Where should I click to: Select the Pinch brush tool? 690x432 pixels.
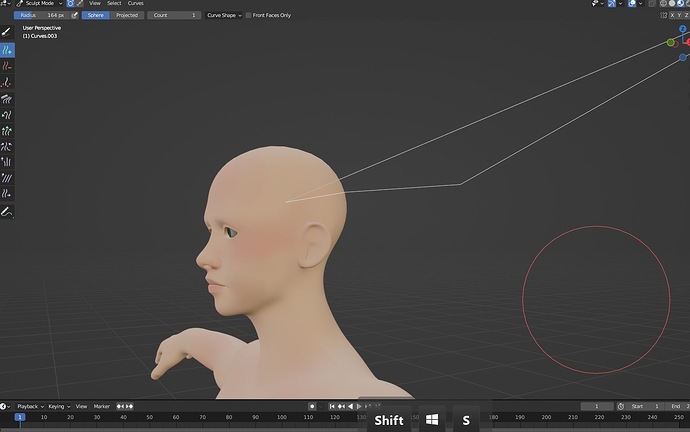tap(7, 146)
